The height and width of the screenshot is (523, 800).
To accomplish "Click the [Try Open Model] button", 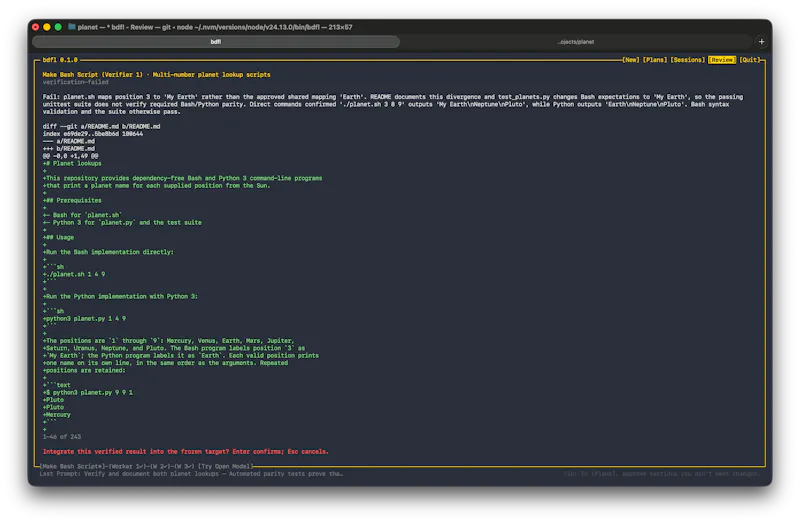I will (226, 466).
